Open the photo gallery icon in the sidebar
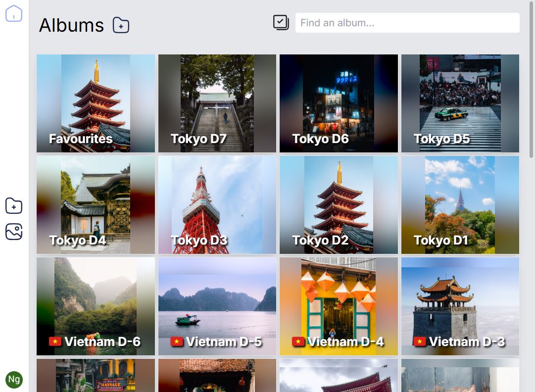Image resolution: width=535 pixels, height=392 pixels. point(14,231)
